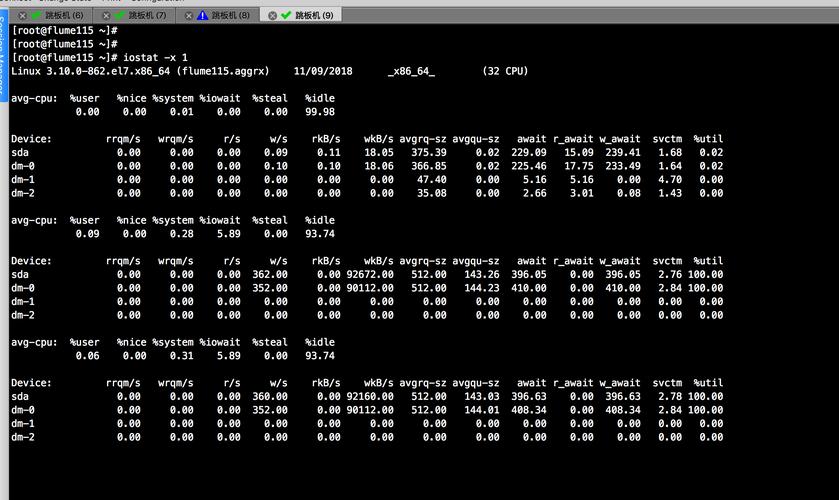The height and width of the screenshot is (500, 839).
Task: Click the green checkmark on tab 跳板机 (6)
Action: coord(37,15)
